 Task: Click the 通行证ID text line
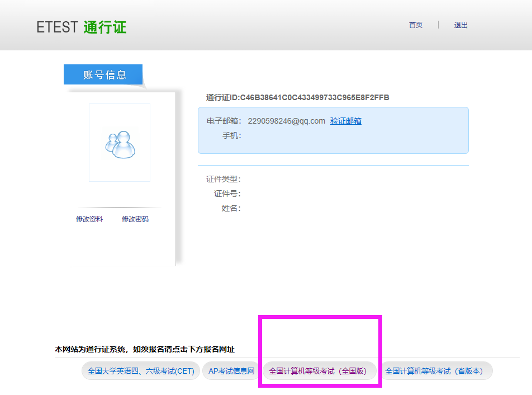coord(297,97)
